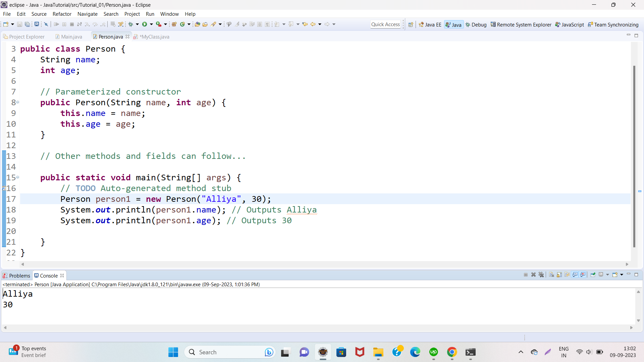The width and height of the screenshot is (644, 362).
Task: Open the Back history dropdown arrow
Action: [x=320, y=24]
